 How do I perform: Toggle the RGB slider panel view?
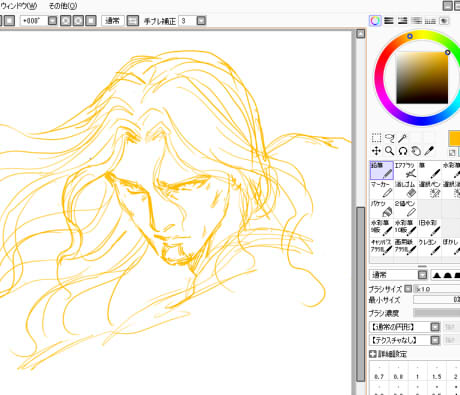[x=389, y=21]
